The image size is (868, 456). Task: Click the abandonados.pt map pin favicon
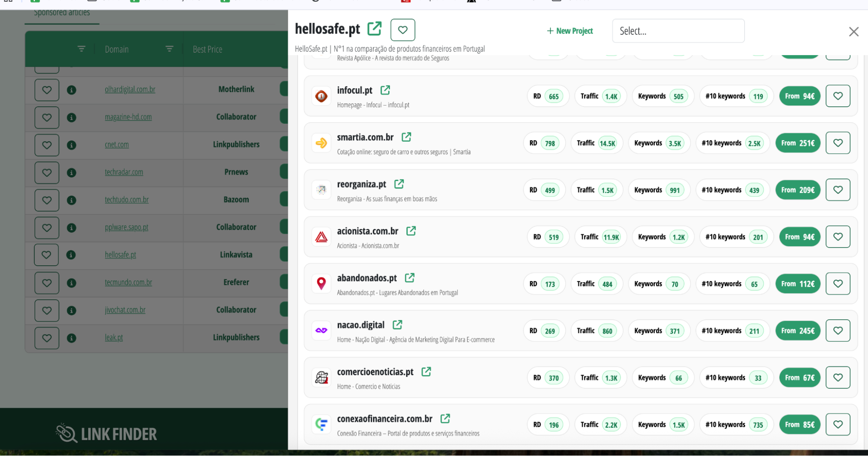tap(321, 284)
